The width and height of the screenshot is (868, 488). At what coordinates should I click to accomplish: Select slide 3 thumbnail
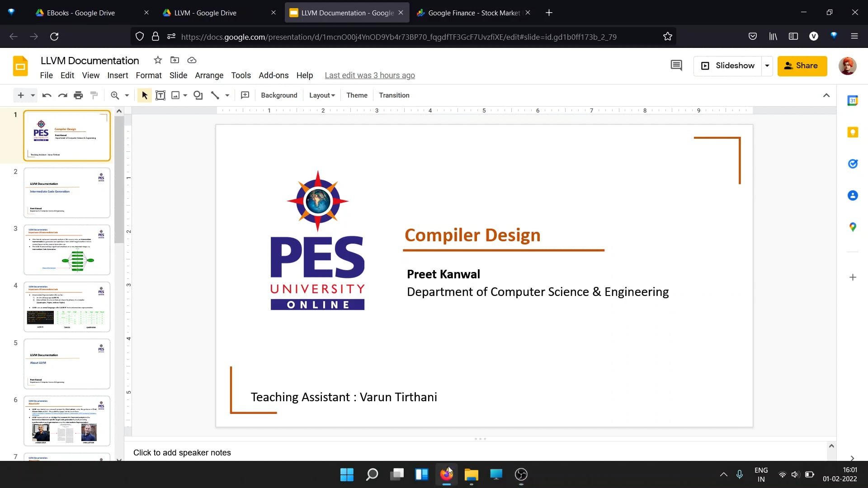67,250
